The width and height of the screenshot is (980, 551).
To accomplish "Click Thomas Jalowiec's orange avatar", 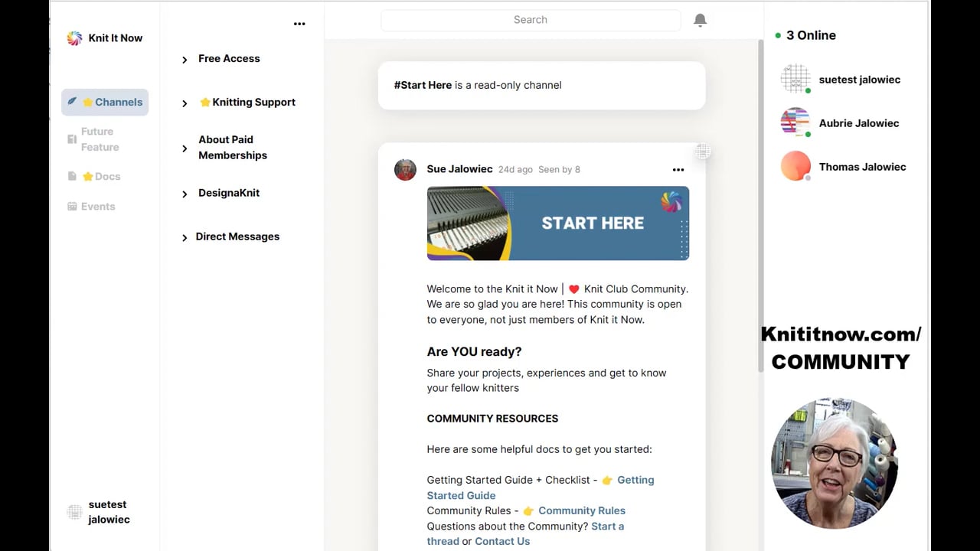I will 795,166.
